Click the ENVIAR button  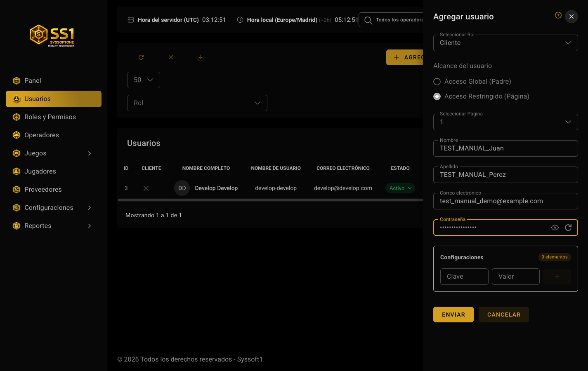[x=453, y=315]
